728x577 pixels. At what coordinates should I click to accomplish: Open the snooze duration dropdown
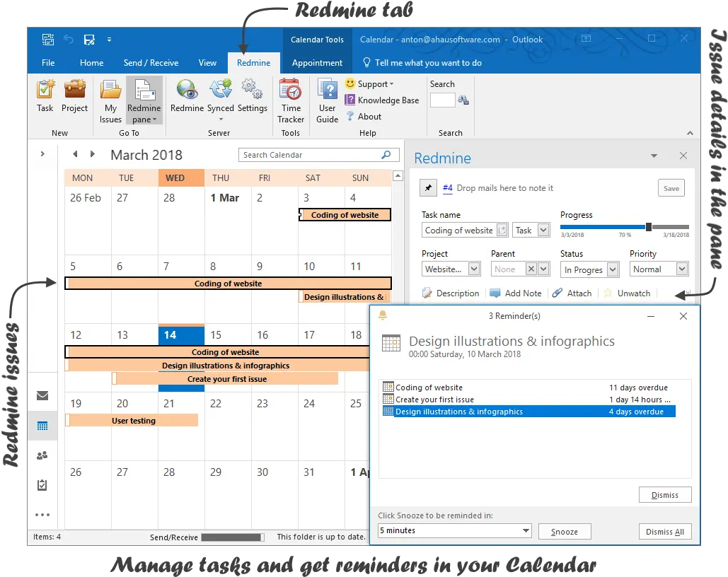tap(526, 530)
